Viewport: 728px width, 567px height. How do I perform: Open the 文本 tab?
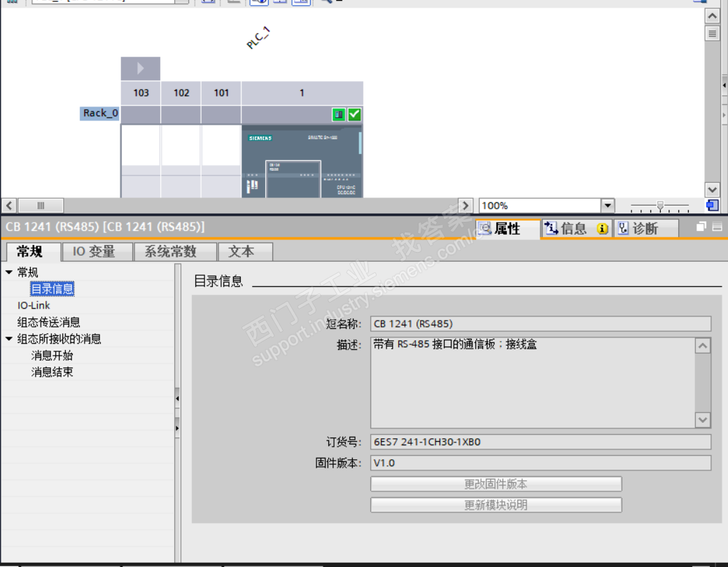[x=245, y=252]
